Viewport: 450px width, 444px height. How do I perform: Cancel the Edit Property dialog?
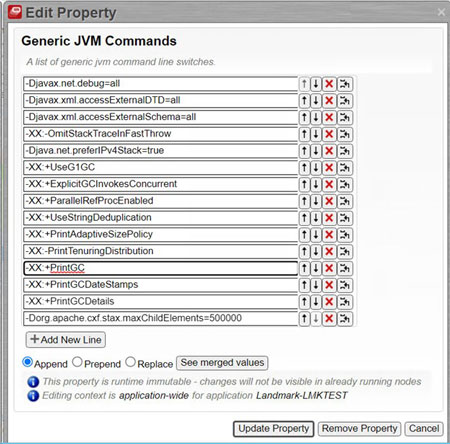(x=424, y=429)
